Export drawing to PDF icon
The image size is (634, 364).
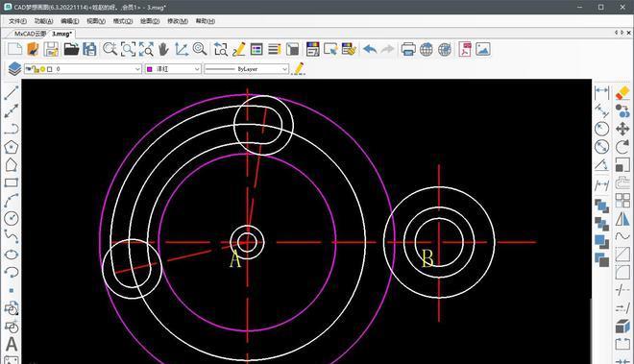click(x=465, y=49)
